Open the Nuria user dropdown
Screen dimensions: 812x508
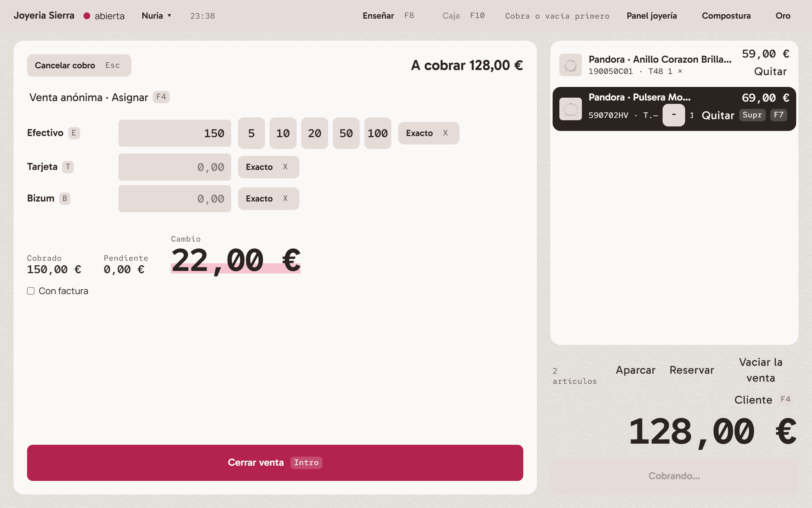click(x=156, y=16)
